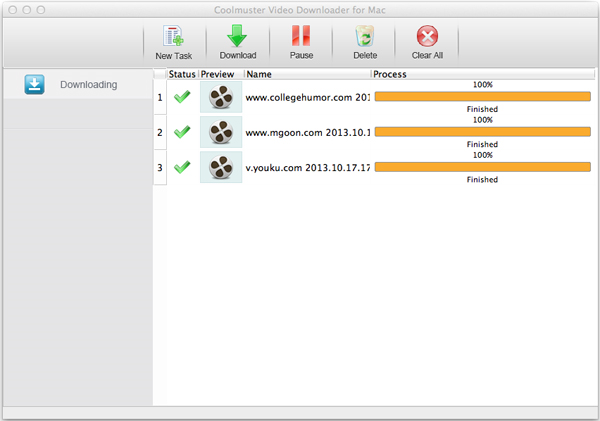Pause downloads with the Pause icon
This screenshot has height=421, width=600.
[301, 37]
